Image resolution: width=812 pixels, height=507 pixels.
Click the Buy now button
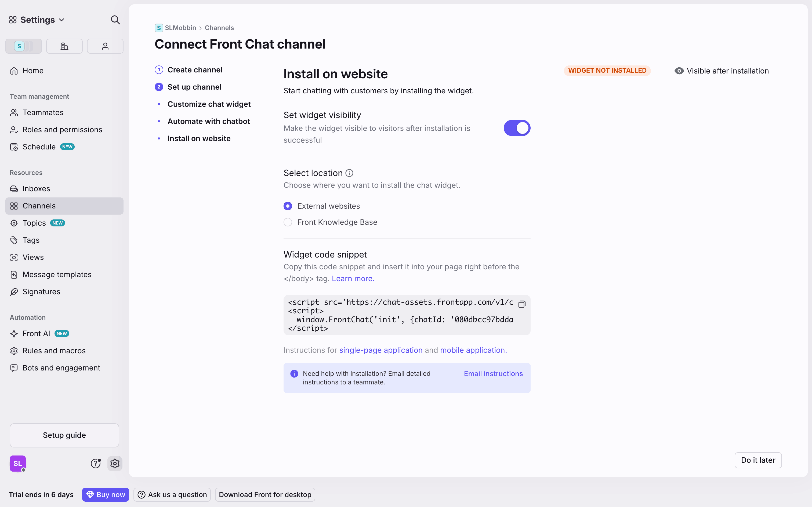point(106,495)
